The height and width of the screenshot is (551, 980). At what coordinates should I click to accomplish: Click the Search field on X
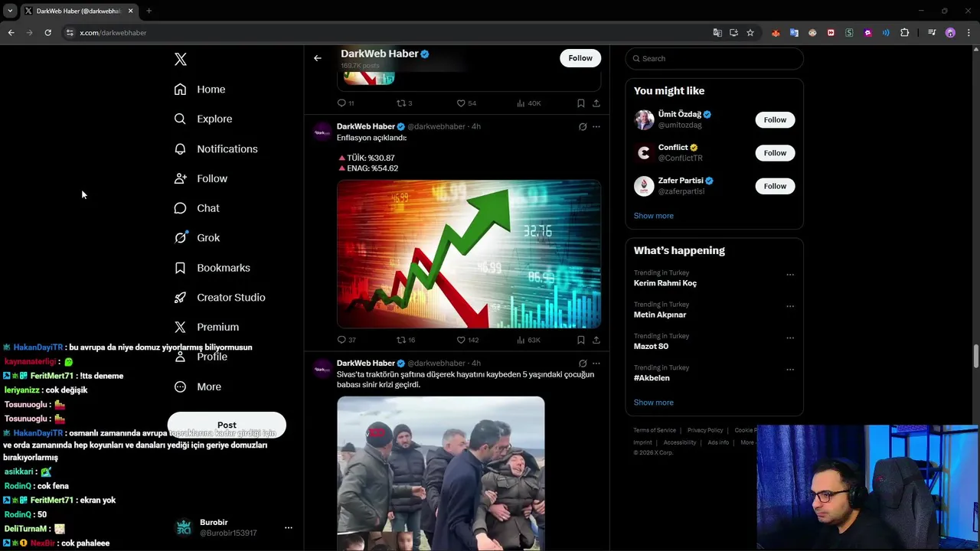[714, 58]
